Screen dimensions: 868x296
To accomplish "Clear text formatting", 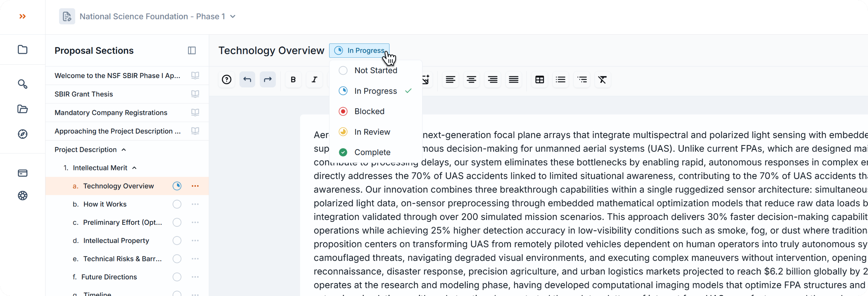I will tap(602, 80).
